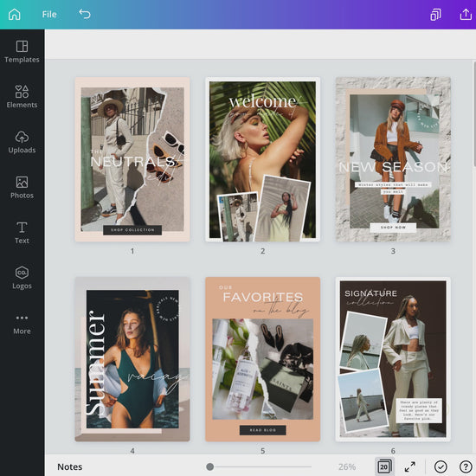Open the help question mark button
Viewport: 476px width, 476px height.
(x=466, y=466)
